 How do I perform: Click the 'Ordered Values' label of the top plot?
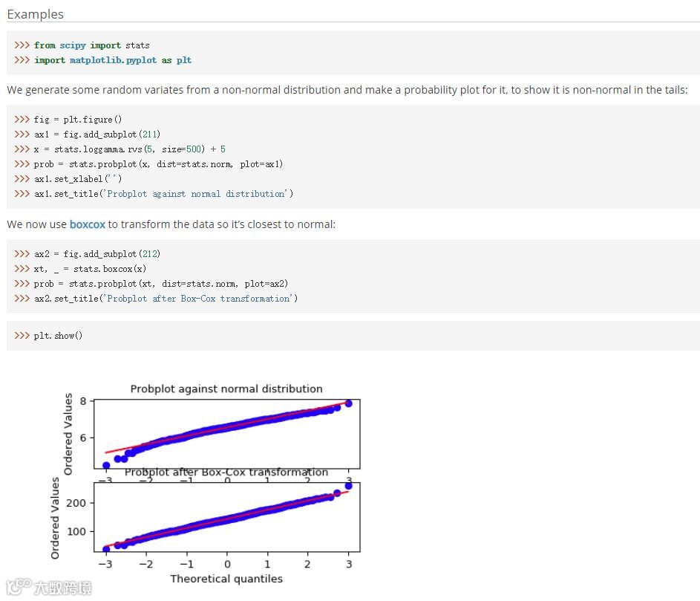(68, 434)
